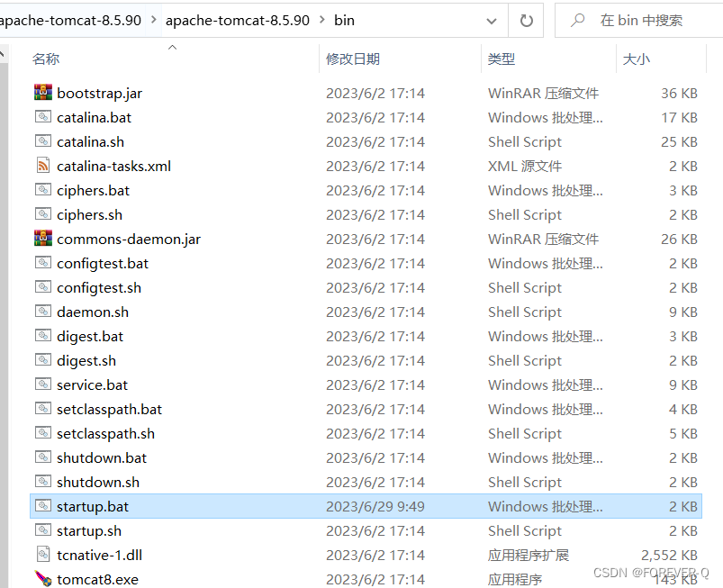Select the digest.sh file name
The image size is (723, 588).
click(x=86, y=361)
